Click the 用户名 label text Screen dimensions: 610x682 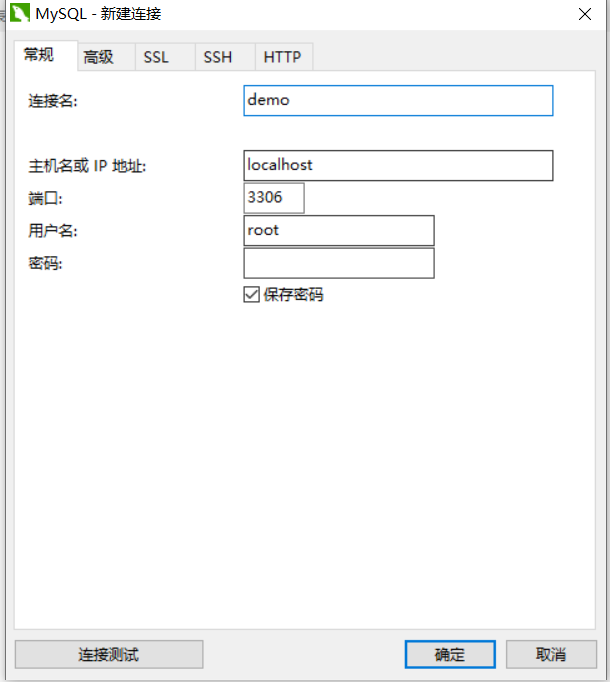(x=53, y=231)
